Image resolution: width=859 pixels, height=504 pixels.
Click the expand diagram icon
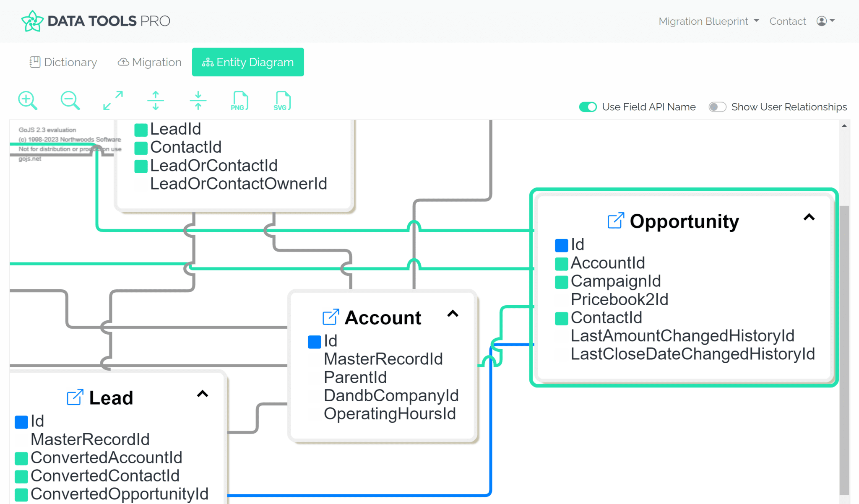pyautogui.click(x=112, y=100)
